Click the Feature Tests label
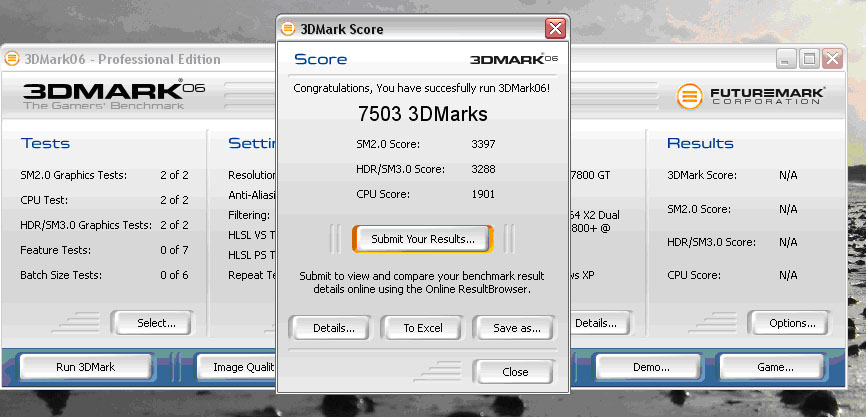This screenshot has width=866, height=417. [x=56, y=250]
